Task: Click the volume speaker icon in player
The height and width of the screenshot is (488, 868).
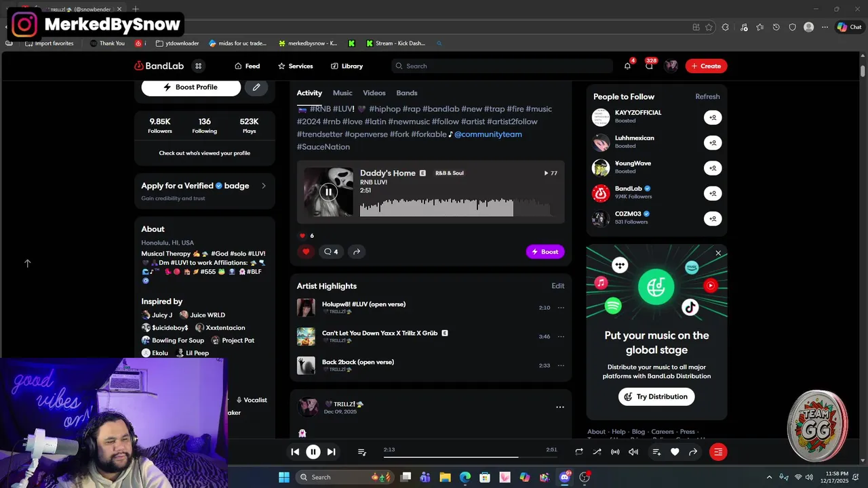Action: click(633, 452)
